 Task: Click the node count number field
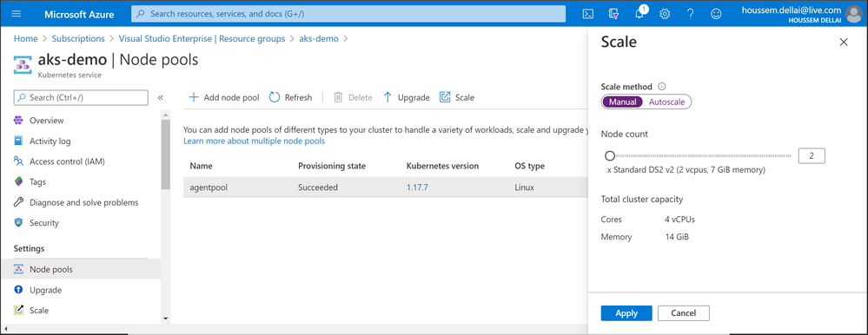point(812,156)
